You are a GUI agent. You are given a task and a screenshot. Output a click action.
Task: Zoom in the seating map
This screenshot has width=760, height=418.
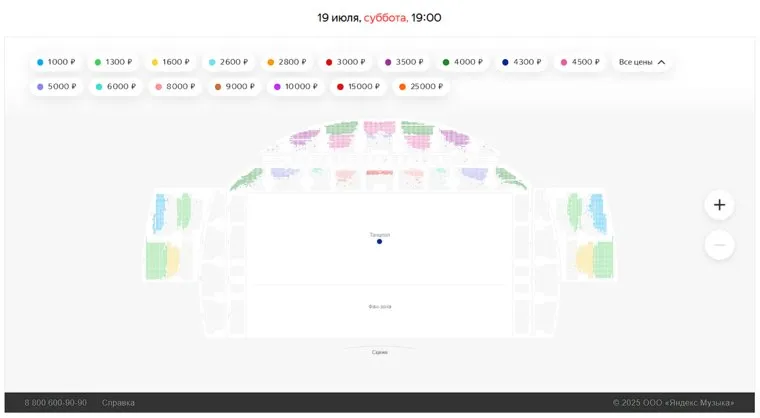(719, 205)
